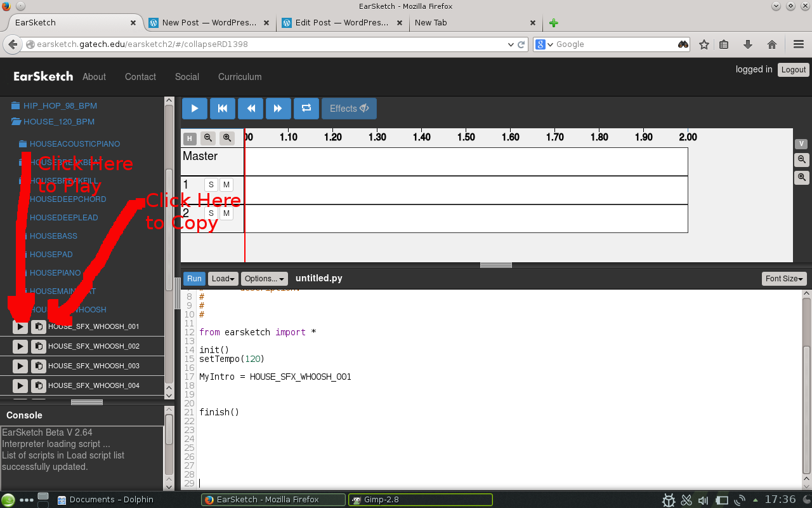812x508 pixels.
Task: Click the Logout button
Action: click(793, 70)
